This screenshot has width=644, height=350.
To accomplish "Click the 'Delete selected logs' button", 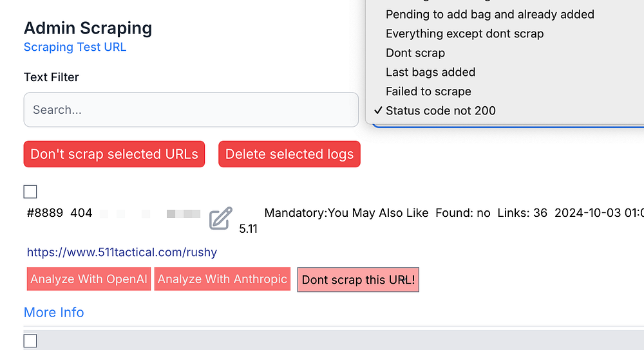I will tap(289, 154).
